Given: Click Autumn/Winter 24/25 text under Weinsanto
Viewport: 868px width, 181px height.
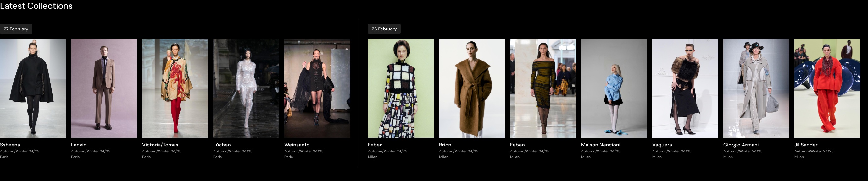Looking at the screenshot, I should (304, 151).
